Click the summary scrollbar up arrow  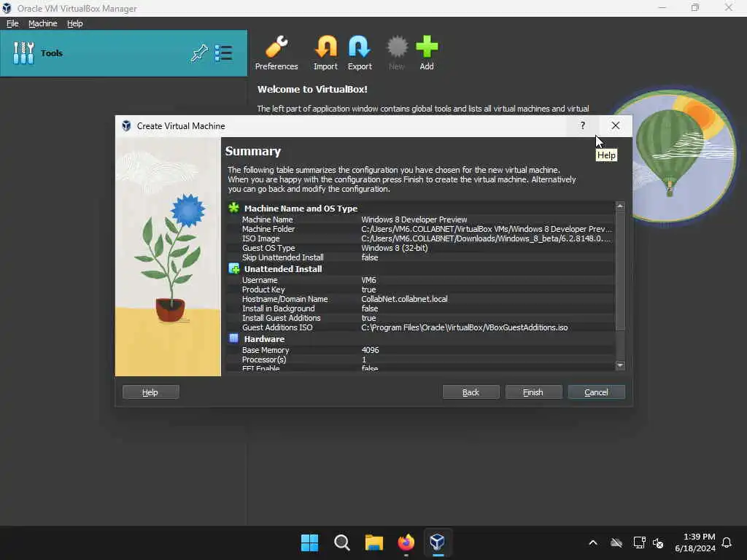point(620,206)
